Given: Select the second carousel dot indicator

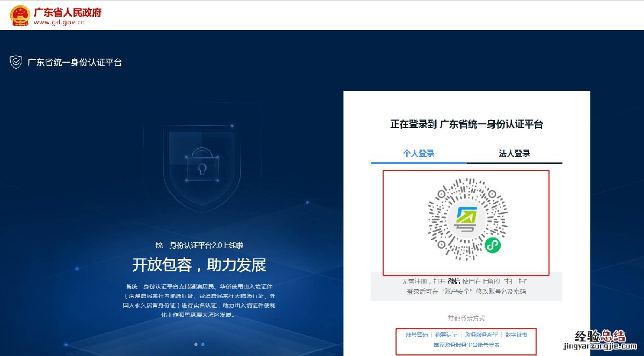Looking at the screenshot, I should click(202, 344).
